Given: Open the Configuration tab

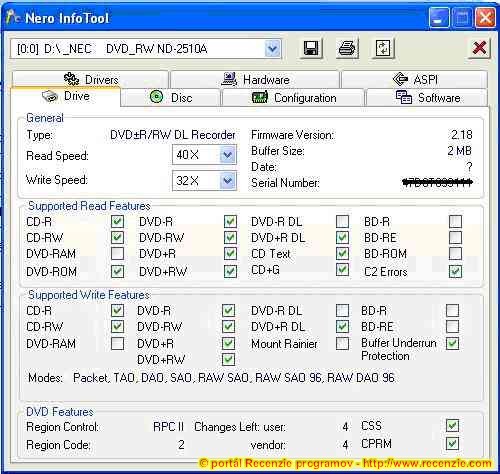Looking at the screenshot, I should pos(294,98).
